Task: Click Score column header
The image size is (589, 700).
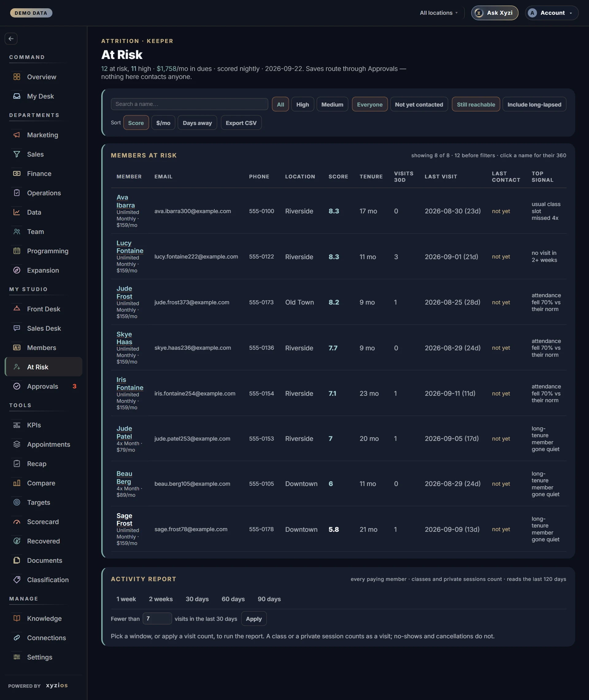Action: [338, 177]
